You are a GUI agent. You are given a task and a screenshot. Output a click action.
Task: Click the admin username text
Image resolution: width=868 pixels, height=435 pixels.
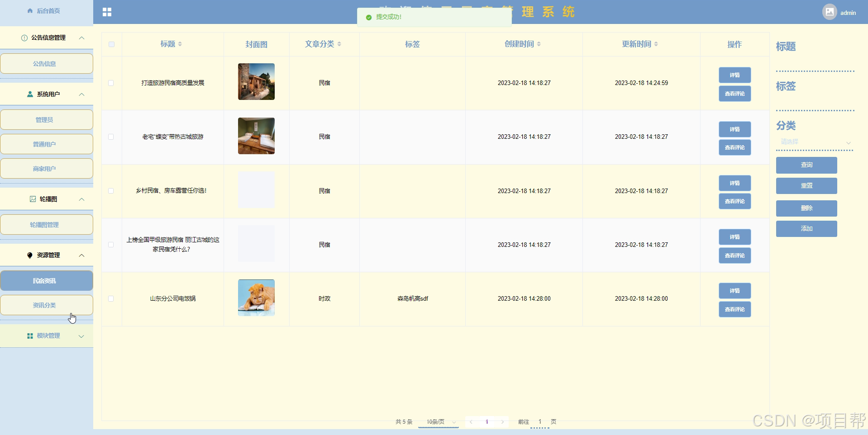point(848,13)
